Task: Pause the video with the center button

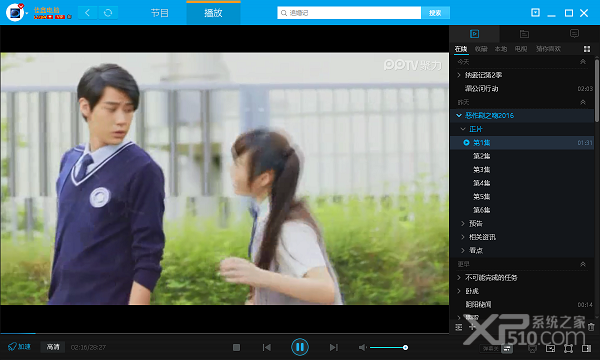Action: pyautogui.click(x=300, y=347)
